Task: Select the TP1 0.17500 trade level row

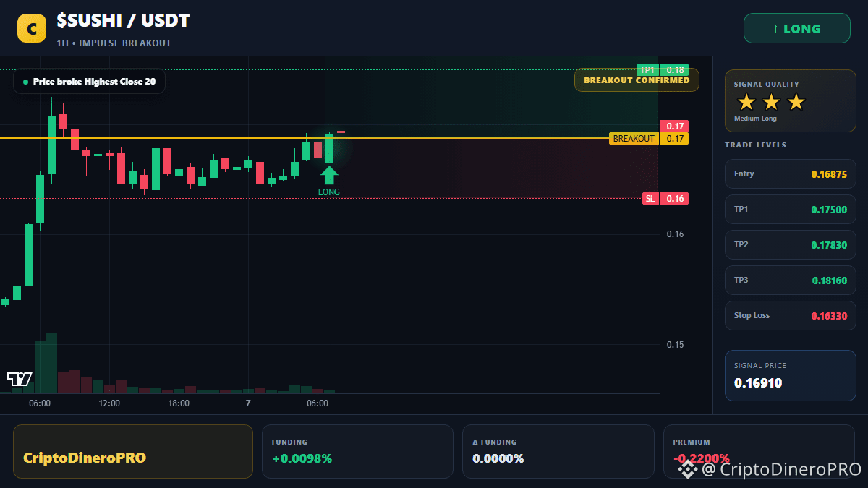Action: (x=791, y=209)
